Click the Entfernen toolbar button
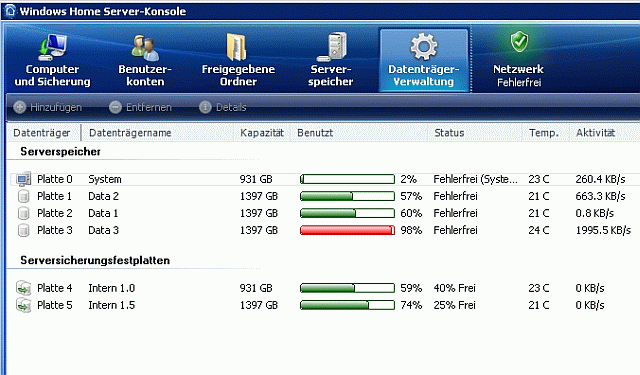This screenshot has height=375, width=640. tap(140, 107)
